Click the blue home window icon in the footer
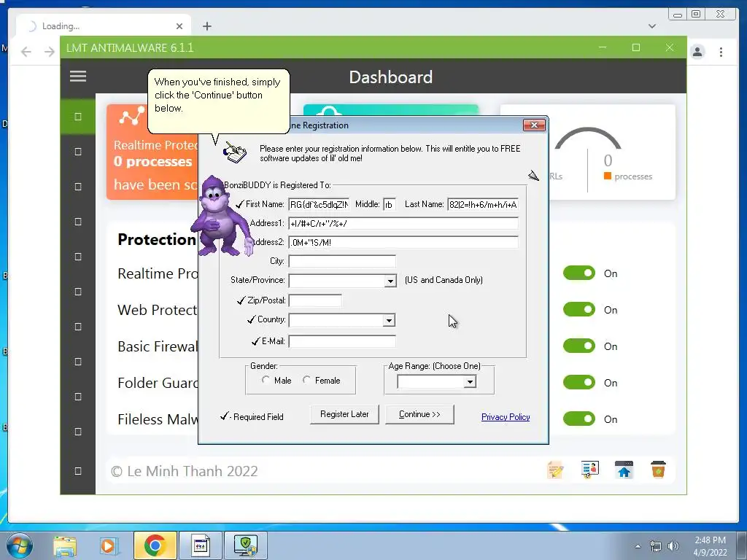Image resolution: width=747 pixels, height=560 pixels. pyautogui.click(x=624, y=470)
